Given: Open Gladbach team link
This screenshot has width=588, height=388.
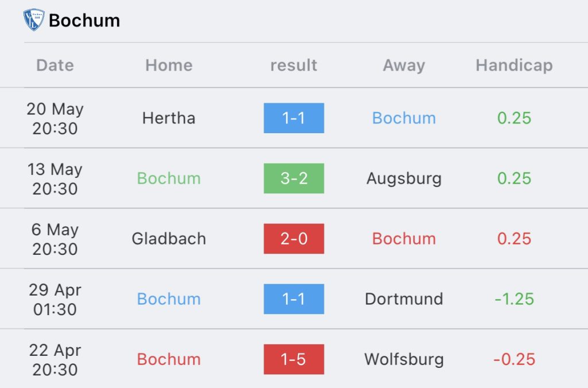Looking at the screenshot, I should point(169,239).
